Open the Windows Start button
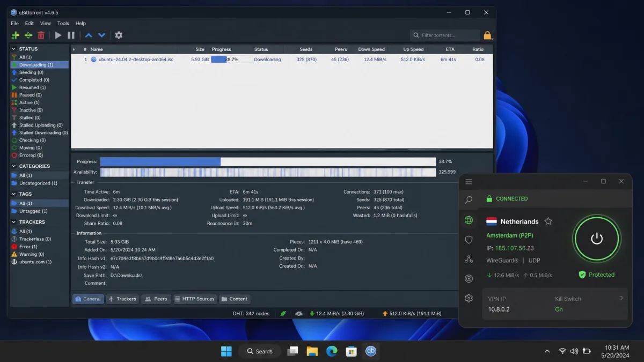This screenshot has height=362, width=644. pyautogui.click(x=226, y=351)
